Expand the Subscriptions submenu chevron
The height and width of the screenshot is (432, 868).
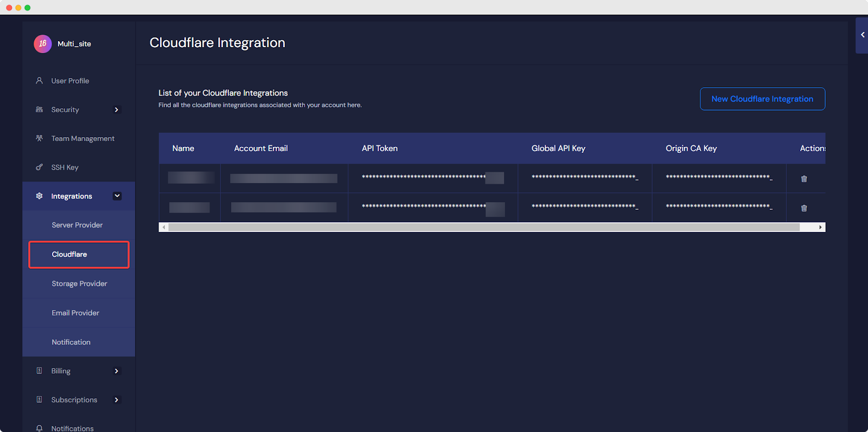click(x=116, y=399)
